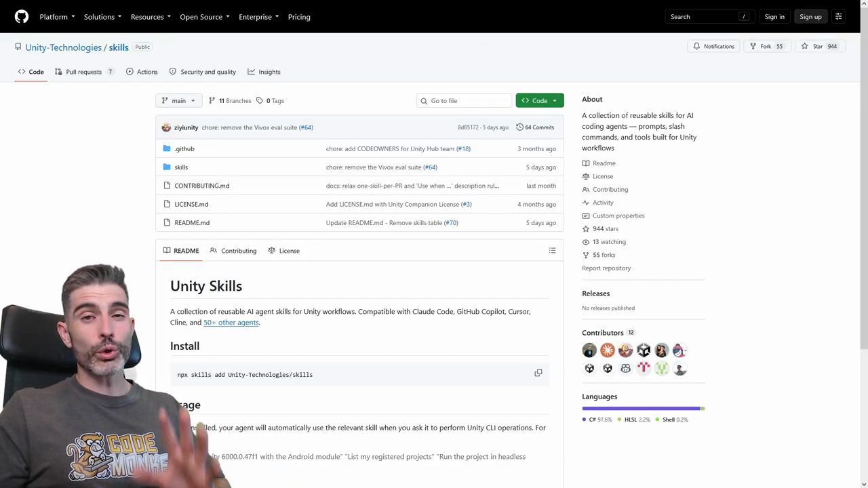Open the first contributor avatar
The height and width of the screenshot is (488, 868).
[589, 350]
